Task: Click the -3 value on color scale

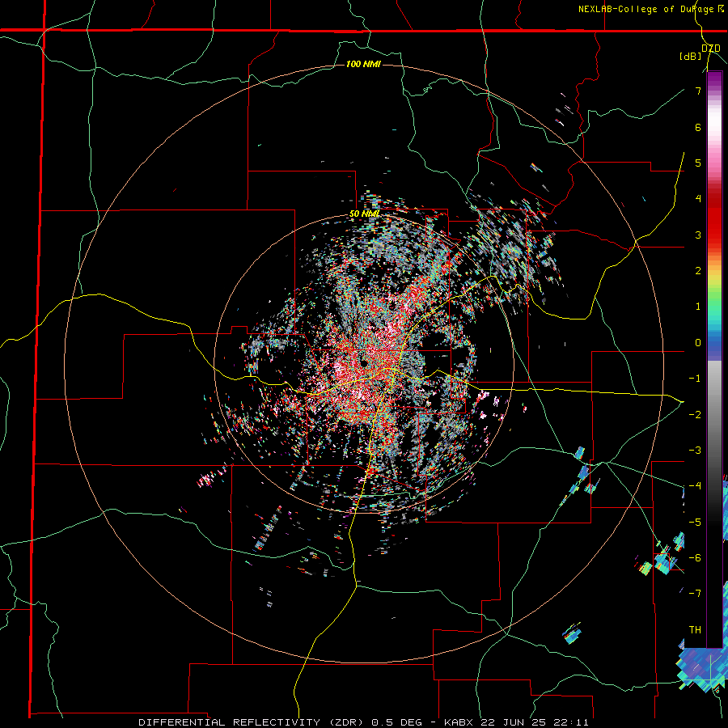Action: click(x=695, y=451)
